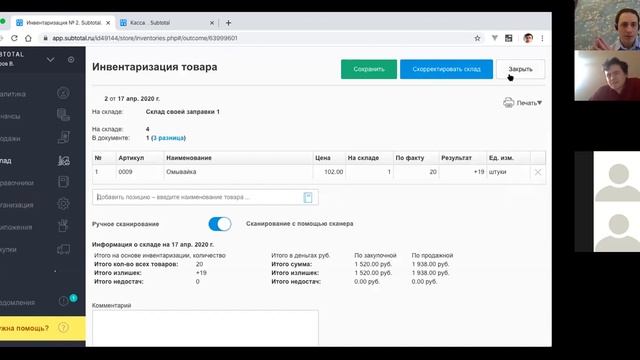The height and width of the screenshot is (360, 640).
Task: Switch to the Касса Subtotal browser tab
Action: click(x=167, y=23)
